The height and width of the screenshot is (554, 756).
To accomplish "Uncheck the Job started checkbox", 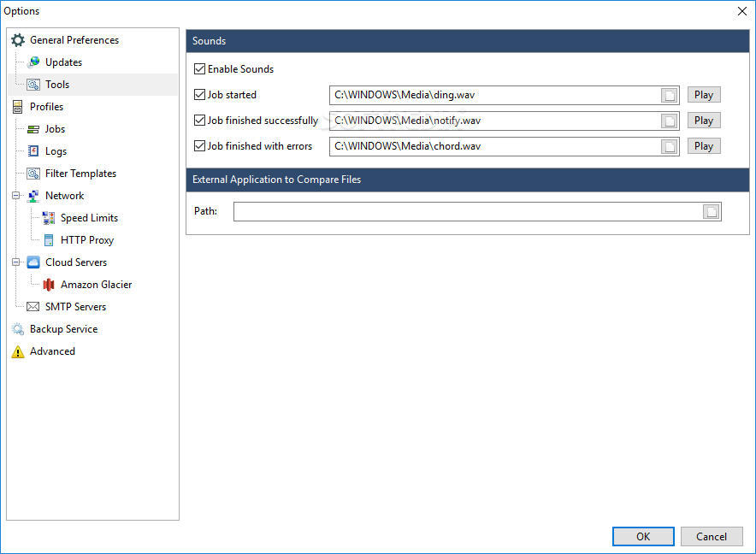I will tap(199, 95).
